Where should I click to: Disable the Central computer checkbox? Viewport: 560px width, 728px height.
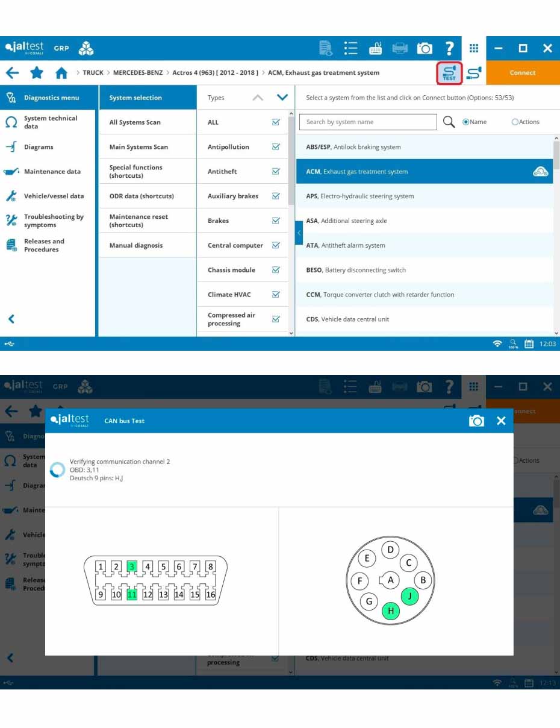(276, 245)
